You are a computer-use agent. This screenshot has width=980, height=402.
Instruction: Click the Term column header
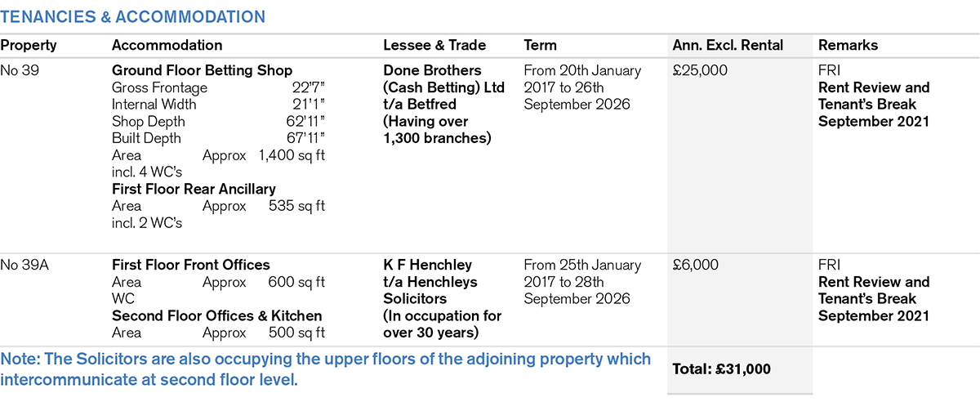[540, 46]
